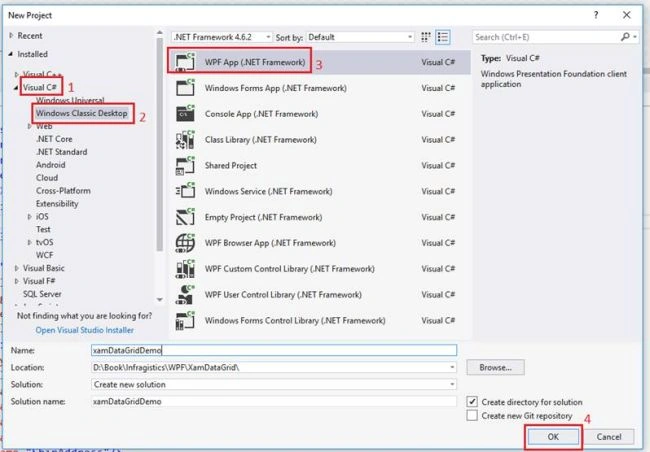Select the .NET Core category

54,139
